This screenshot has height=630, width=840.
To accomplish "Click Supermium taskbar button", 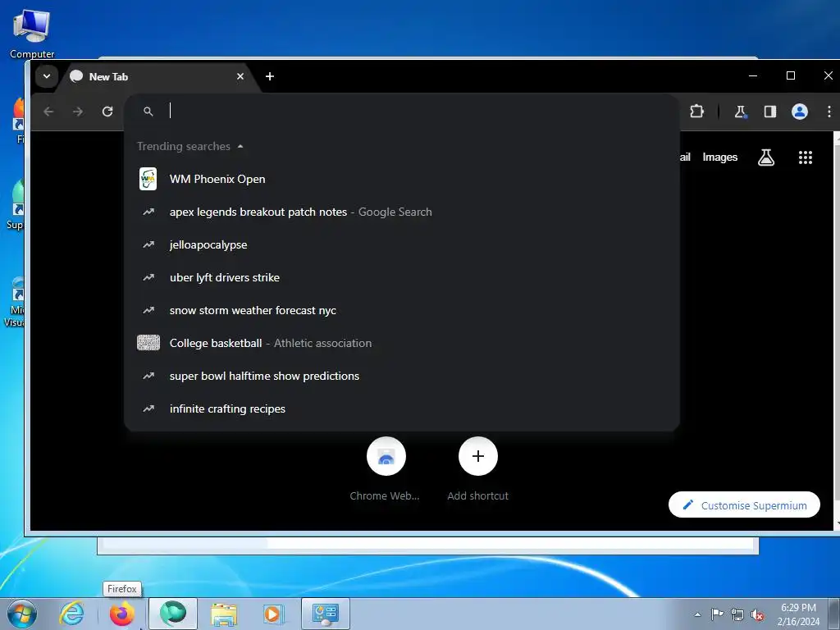I will pyautogui.click(x=172, y=614).
